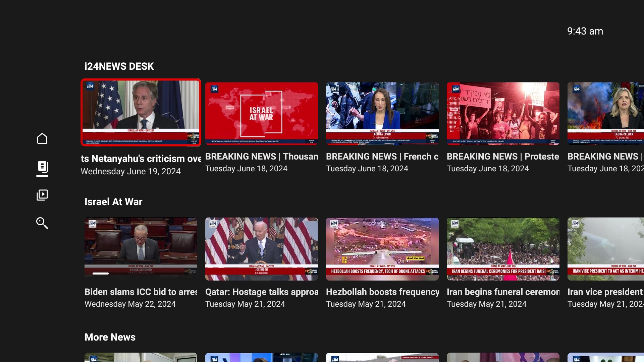Click the 'Biden slams ICC bid' title
This screenshot has height=362, width=644.
141,292
